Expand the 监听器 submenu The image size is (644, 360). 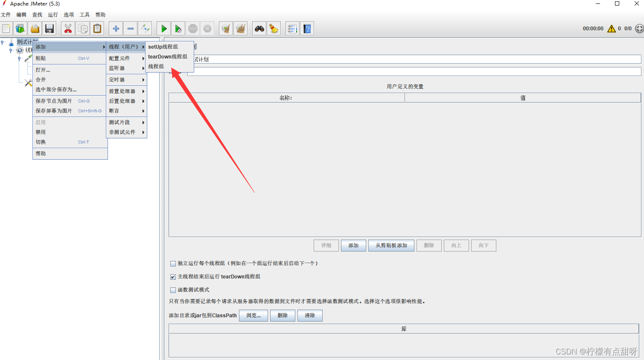(126, 68)
